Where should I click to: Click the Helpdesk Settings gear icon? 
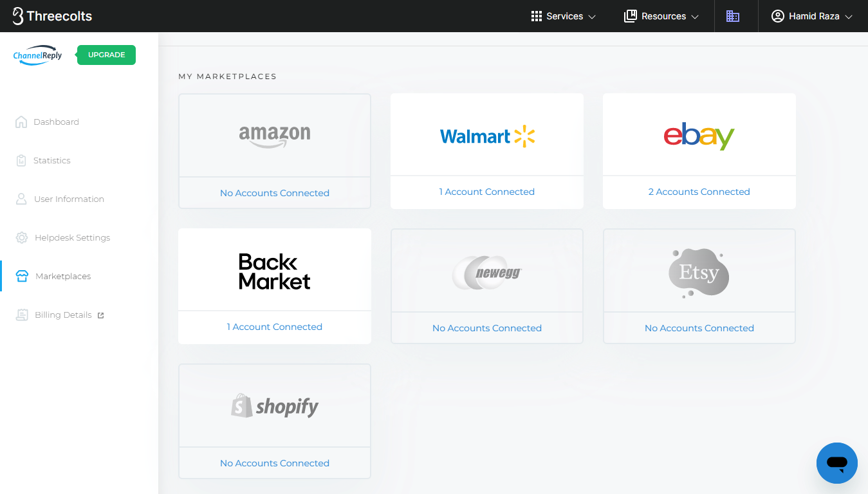click(x=22, y=238)
